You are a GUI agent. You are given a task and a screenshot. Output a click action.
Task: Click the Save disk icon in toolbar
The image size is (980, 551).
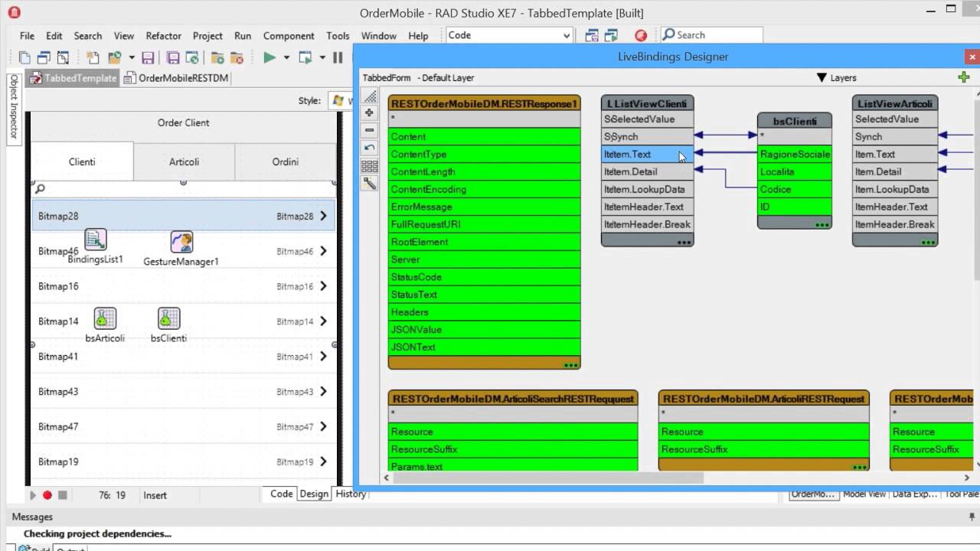[148, 57]
